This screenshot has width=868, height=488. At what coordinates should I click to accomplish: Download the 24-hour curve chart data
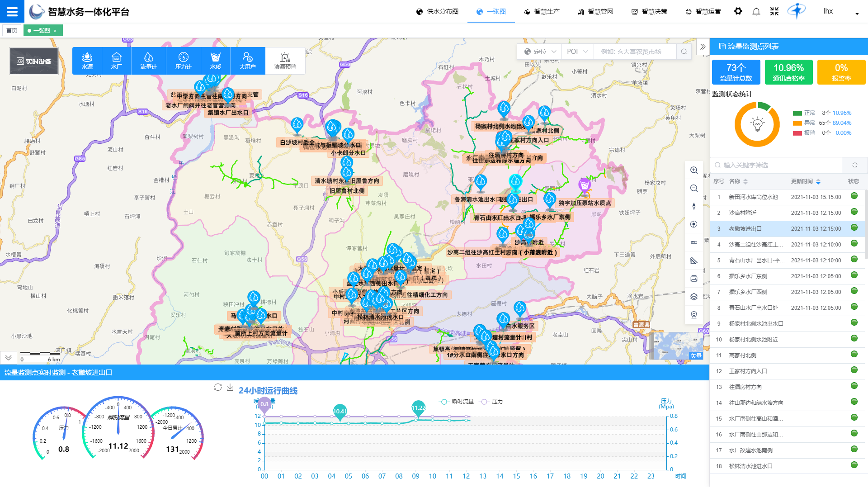pos(230,388)
